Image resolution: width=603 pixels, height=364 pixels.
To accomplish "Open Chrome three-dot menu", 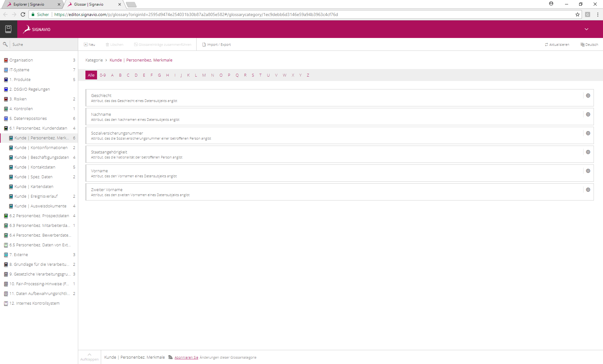I will [598, 14].
